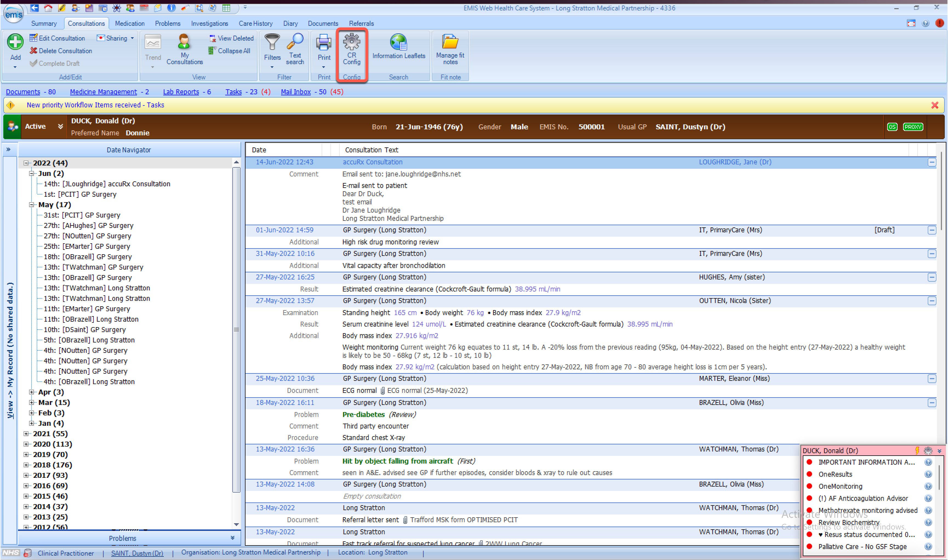
Task: Switch to the Care History tab
Action: (255, 23)
